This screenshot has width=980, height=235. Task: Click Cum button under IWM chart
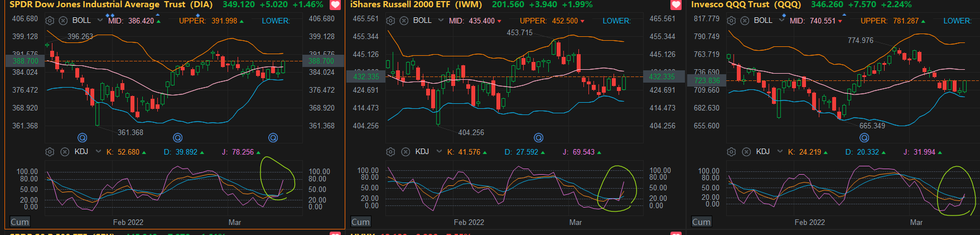360,222
